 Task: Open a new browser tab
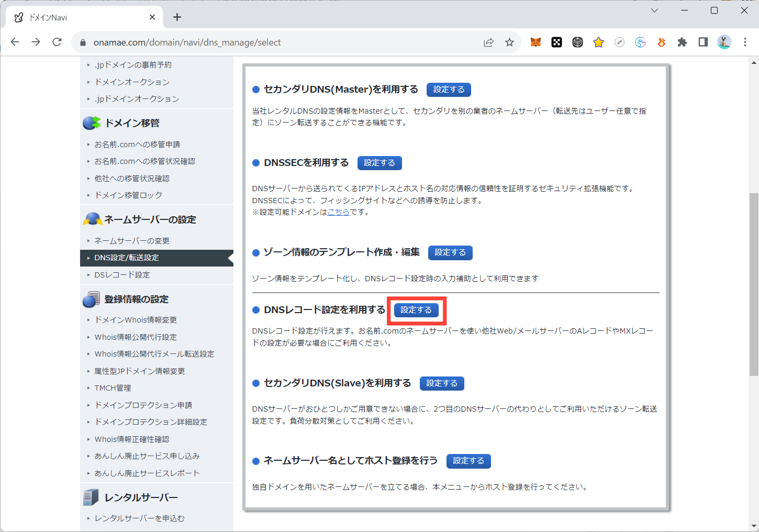pyautogui.click(x=177, y=17)
